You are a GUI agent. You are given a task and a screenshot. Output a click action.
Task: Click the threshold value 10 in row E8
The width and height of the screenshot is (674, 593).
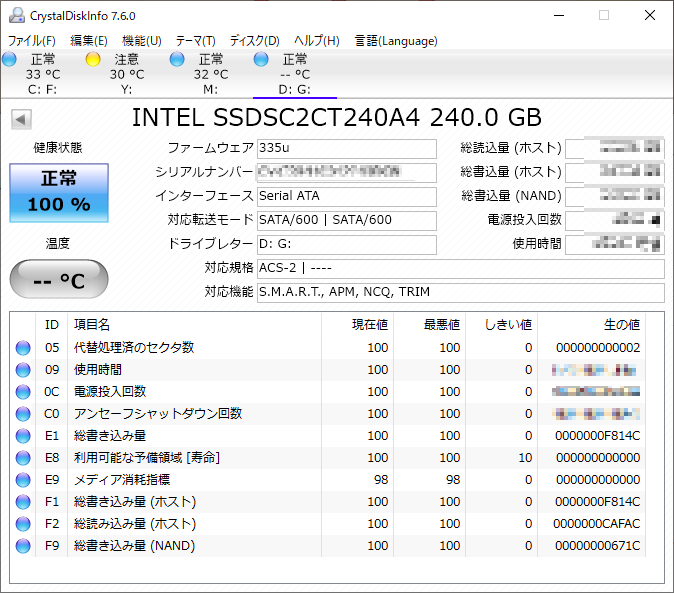click(x=525, y=458)
